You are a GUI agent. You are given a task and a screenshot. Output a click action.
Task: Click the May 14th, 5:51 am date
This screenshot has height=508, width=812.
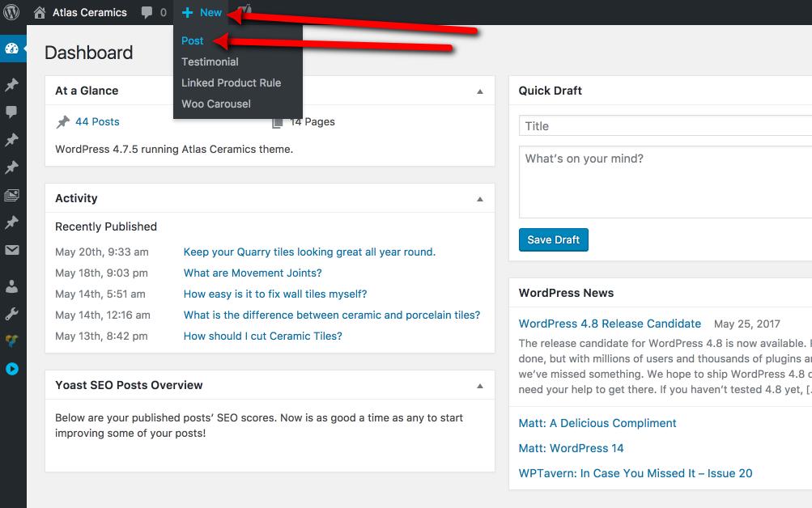(100, 294)
